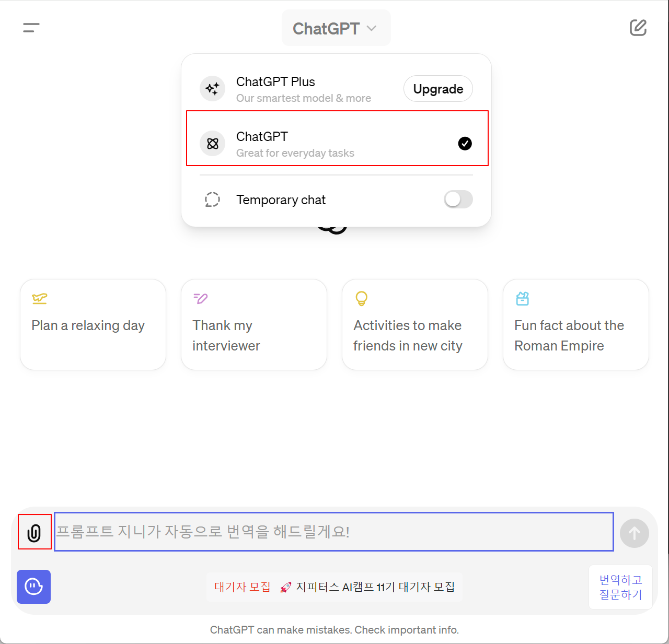Click the 번역하고 질문하기 button
The image size is (669, 644).
point(621,587)
